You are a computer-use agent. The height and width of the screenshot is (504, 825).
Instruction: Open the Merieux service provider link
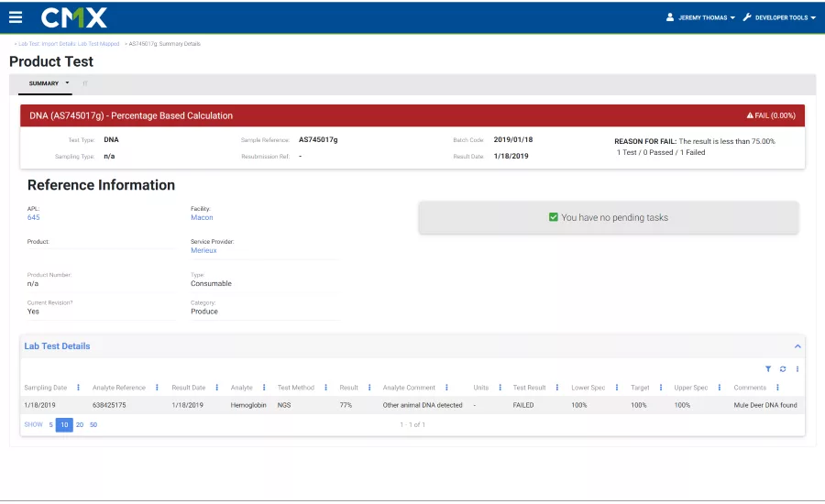click(203, 250)
